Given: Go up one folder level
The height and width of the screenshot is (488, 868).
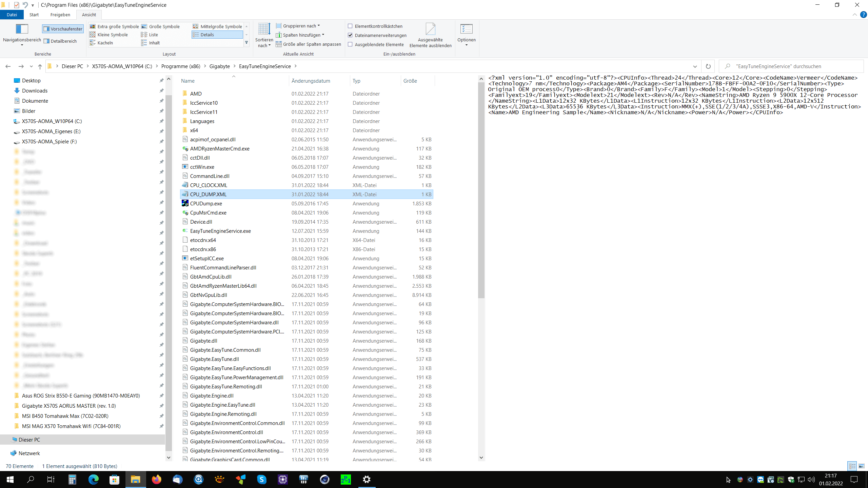Looking at the screenshot, I should pyautogui.click(x=40, y=66).
